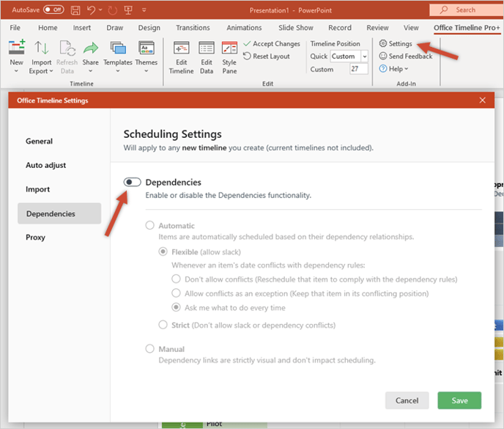Open the Style Pane icon
This screenshot has height=429, width=504.
tap(229, 48)
